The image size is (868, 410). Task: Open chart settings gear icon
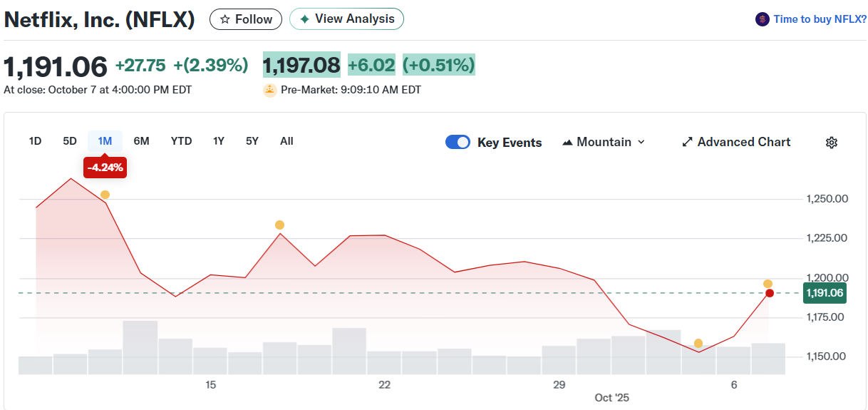point(831,143)
